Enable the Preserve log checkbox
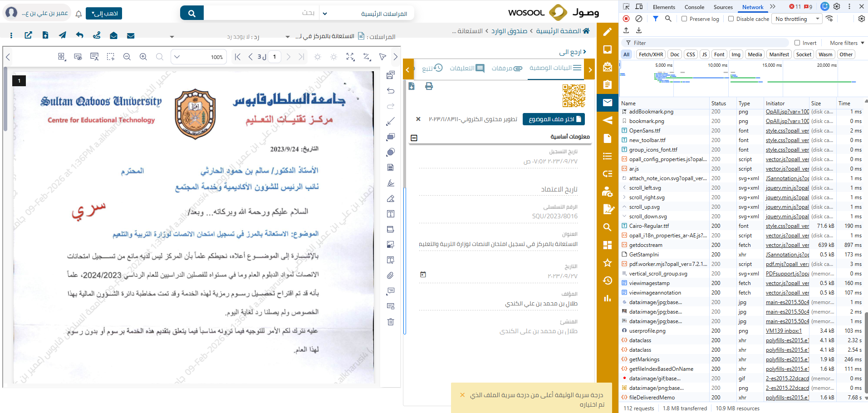Image resolution: width=868 pixels, height=413 pixels. tap(684, 19)
